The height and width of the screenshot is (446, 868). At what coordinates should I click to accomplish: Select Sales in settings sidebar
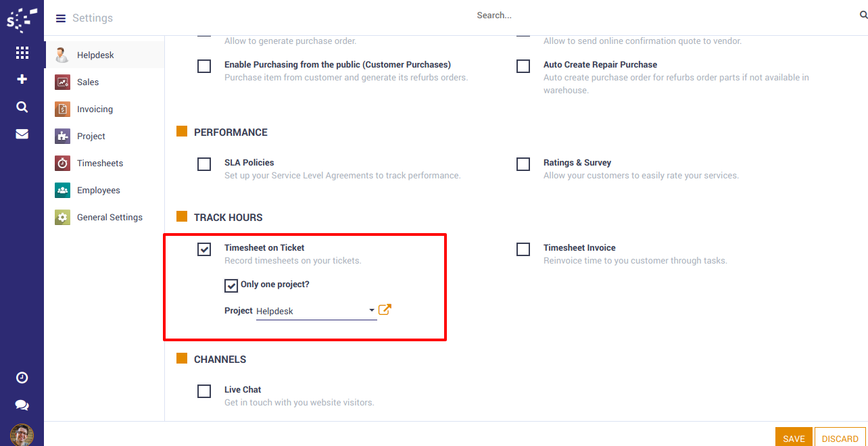pyautogui.click(x=88, y=82)
